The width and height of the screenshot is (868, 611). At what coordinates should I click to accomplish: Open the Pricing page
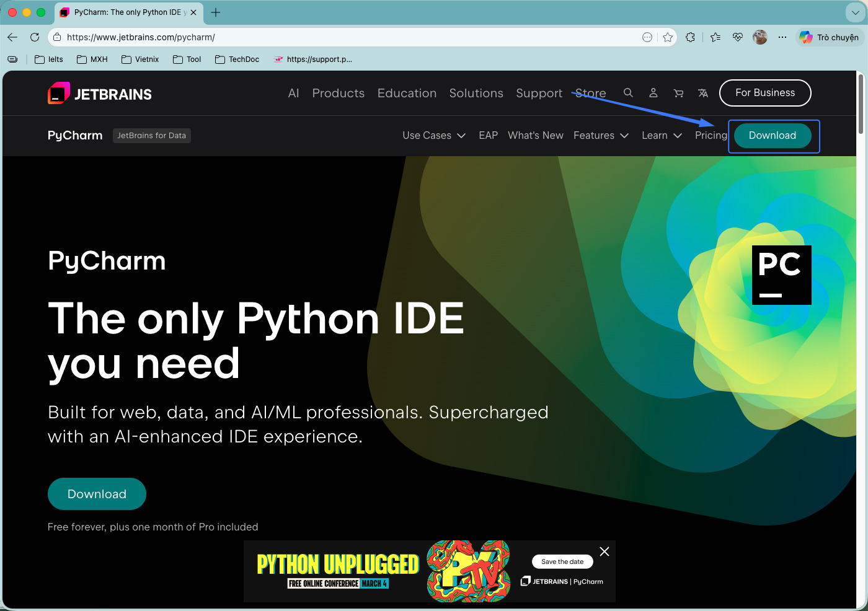[x=711, y=136]
